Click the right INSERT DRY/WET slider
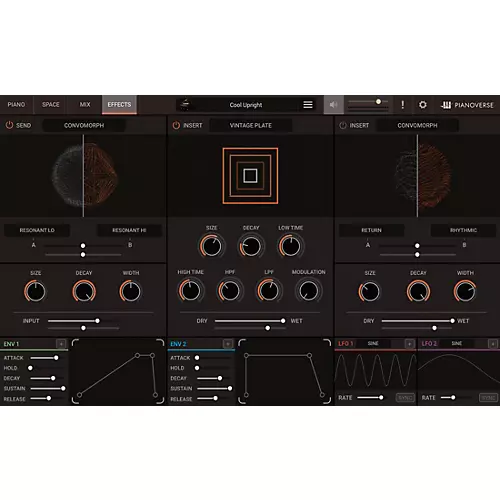This screenshot has height=500, width=500. (x=418, y=321)
